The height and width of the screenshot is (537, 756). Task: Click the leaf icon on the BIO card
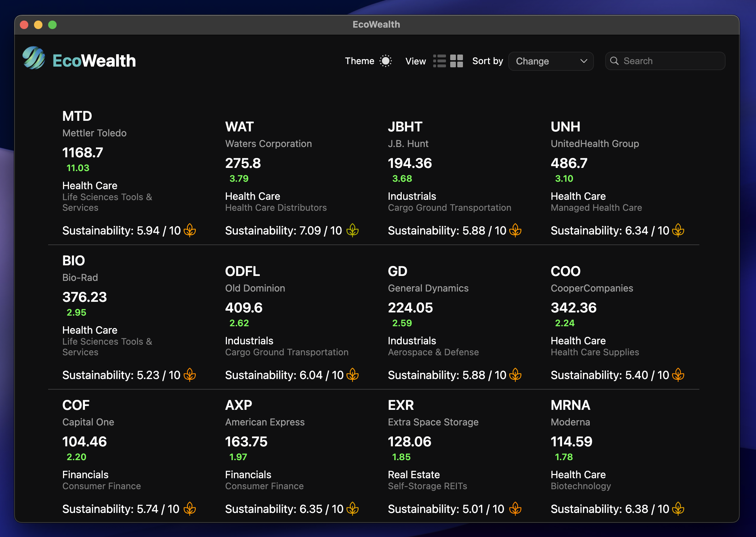coord(190,375)
